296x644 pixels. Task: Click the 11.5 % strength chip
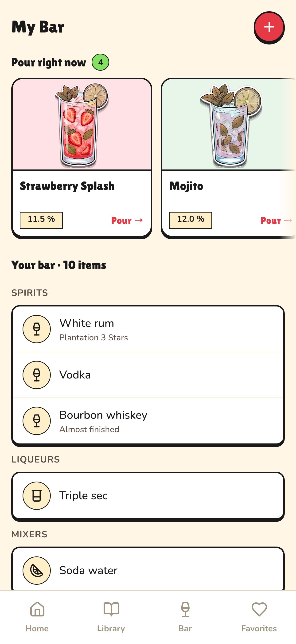pos(41,220)
